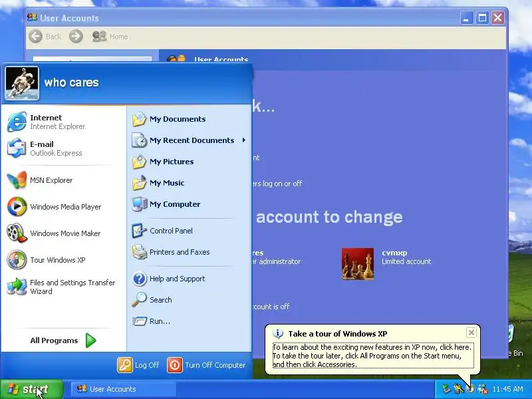The width and height of the screenshot is (532, 399).
Task: Open My Documents folder
Action: point(189,119)
